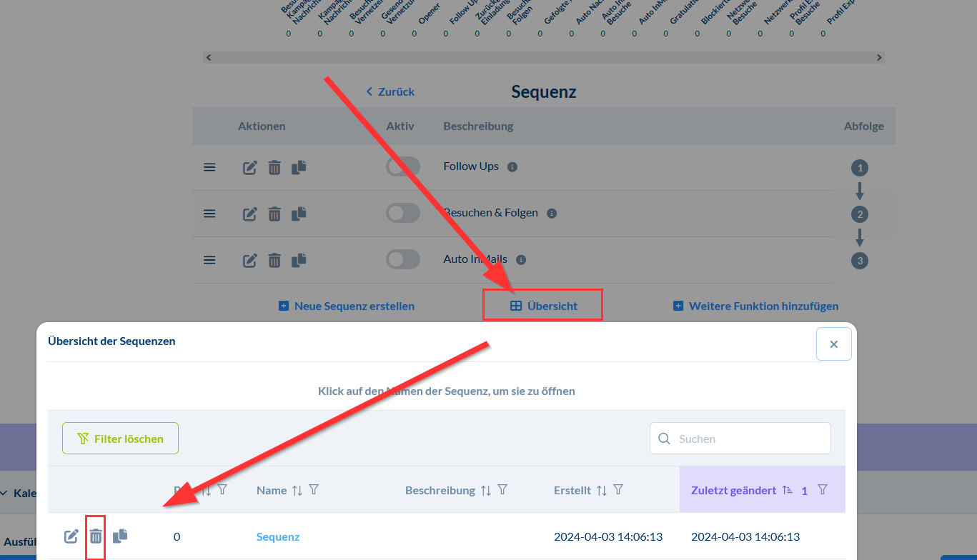This screenshot has height=560, width=977.
Task: Switch on Auto InMails toggle
Action: [403, 259]
